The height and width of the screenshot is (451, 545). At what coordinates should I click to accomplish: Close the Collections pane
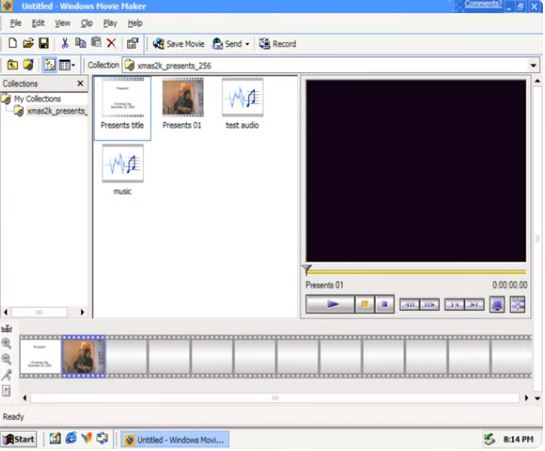click(80, 83)
